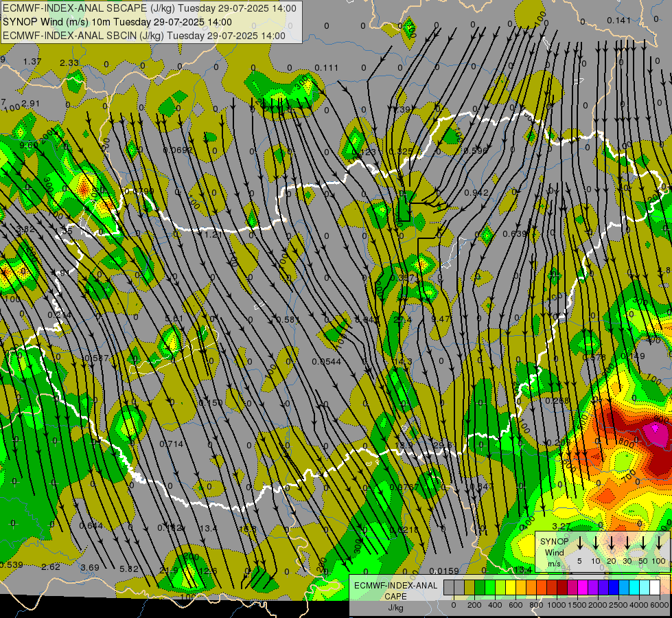The image size is (672, 618).
Task: Click the 0.111 value on the map
Action: (327, 68)
